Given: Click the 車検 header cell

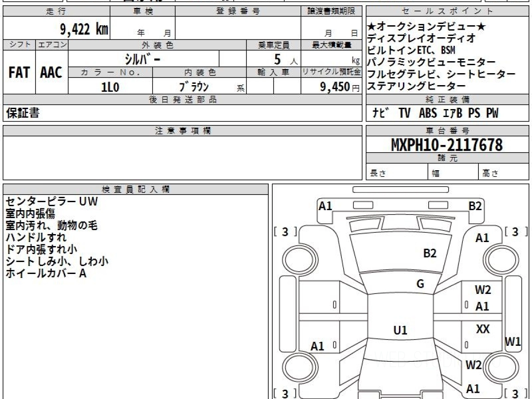Looking at the screenshot, I should coord(143,12).
